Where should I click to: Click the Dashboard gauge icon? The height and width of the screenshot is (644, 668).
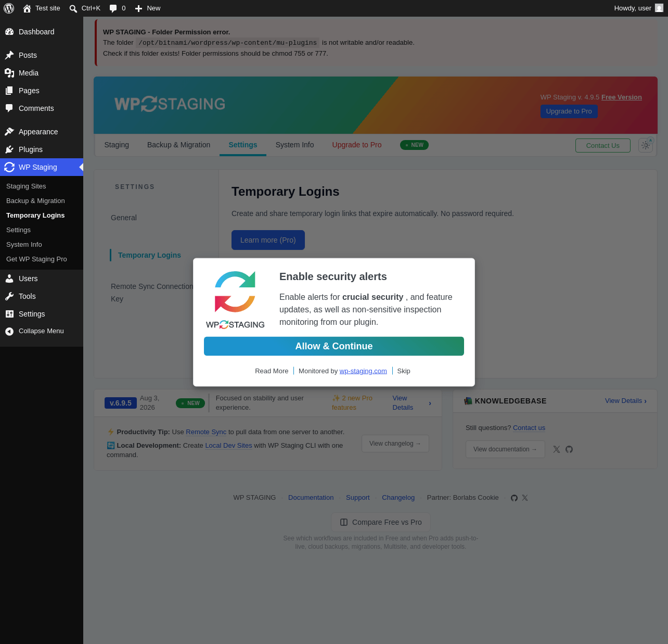(9, 32)
